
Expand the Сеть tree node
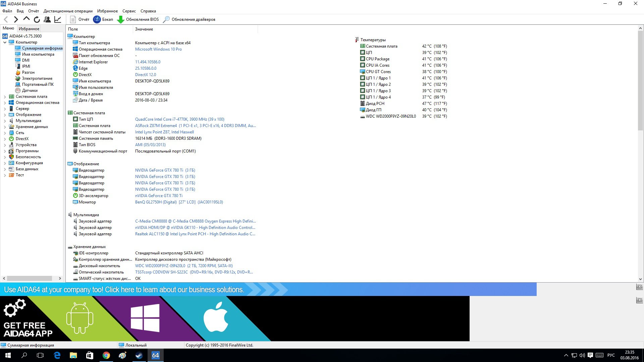5,133
